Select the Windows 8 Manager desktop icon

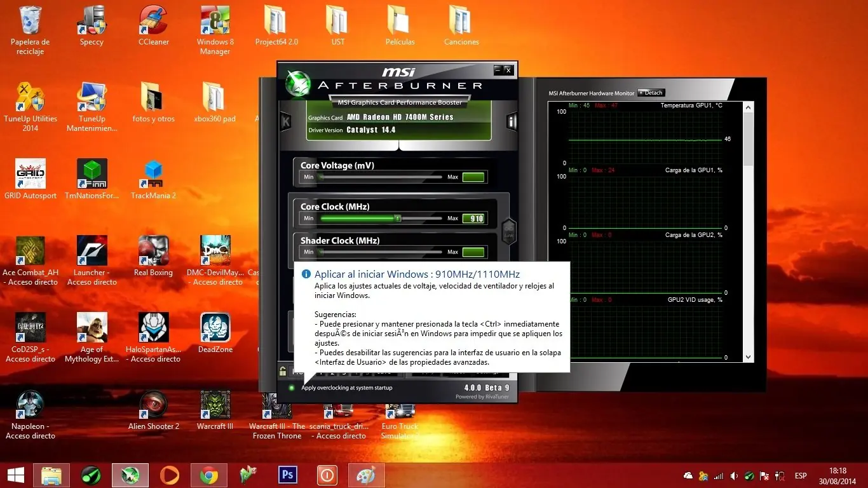click(215, 30)
